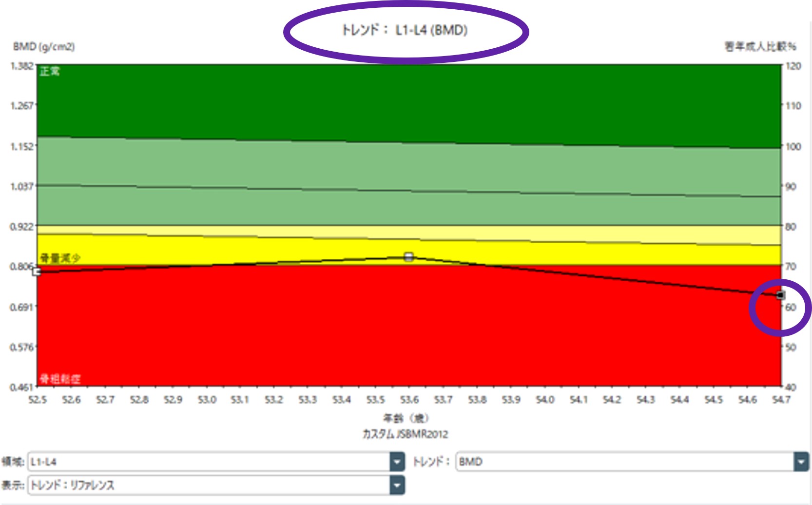812x505 pixels.
Task: Select the middle data point at the trend peak
Action: pyautogui.click(x=409, y=257)
